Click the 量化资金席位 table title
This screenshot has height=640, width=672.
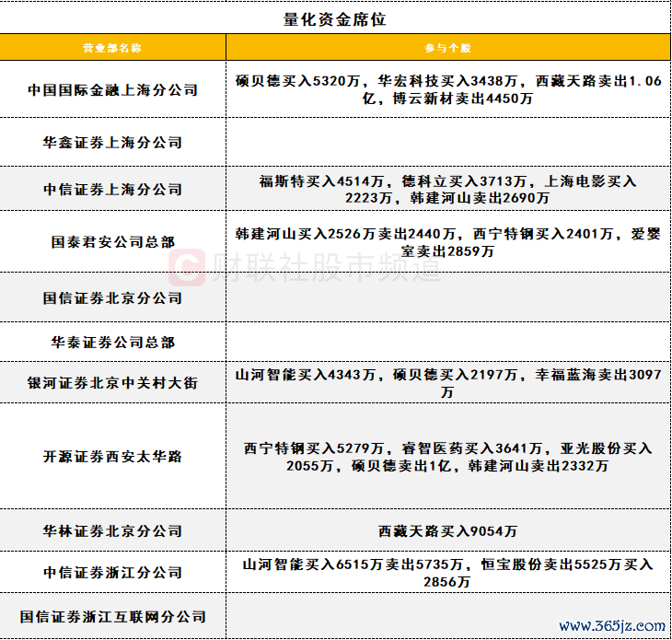point(335,19)
